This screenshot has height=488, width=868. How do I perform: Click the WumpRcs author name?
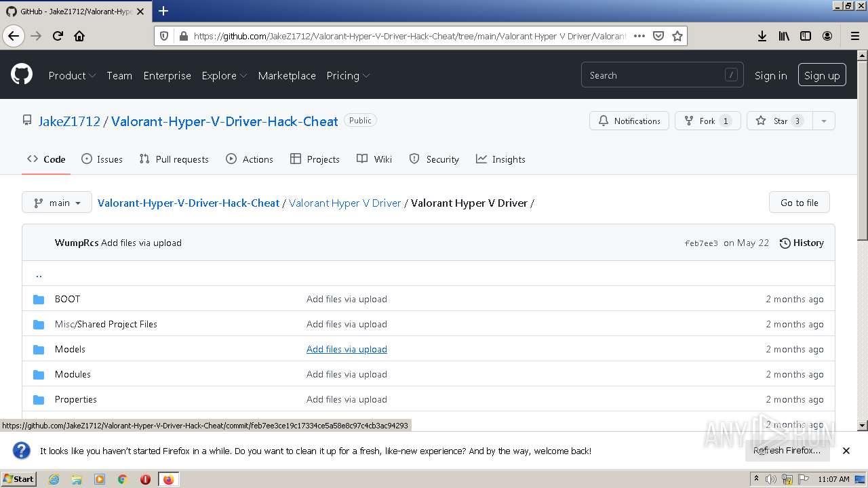tap(77, 243)
